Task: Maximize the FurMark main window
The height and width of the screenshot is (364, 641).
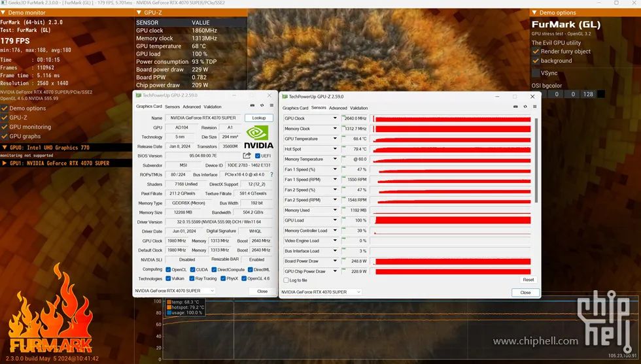Action: click(x=616, y=3)
